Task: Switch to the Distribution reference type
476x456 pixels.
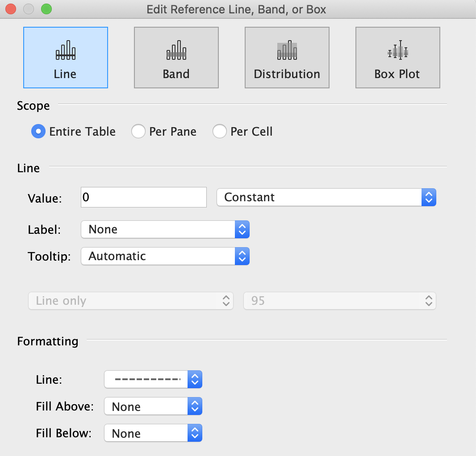Action: 287,58
